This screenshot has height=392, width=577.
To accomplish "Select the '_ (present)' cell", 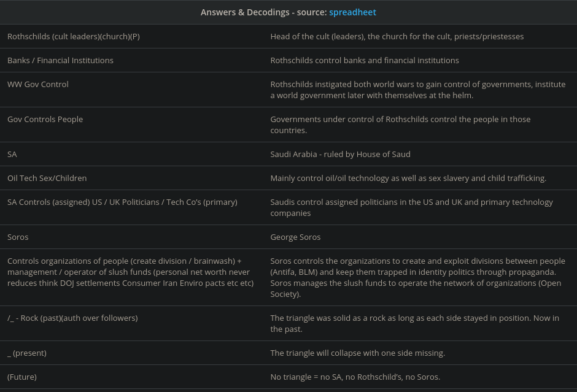I will [27, 353].
